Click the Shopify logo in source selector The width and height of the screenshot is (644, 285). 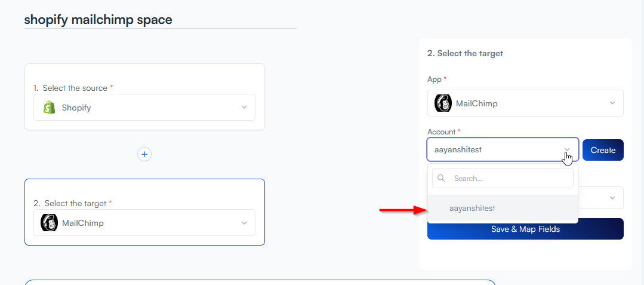pos(49,108)
